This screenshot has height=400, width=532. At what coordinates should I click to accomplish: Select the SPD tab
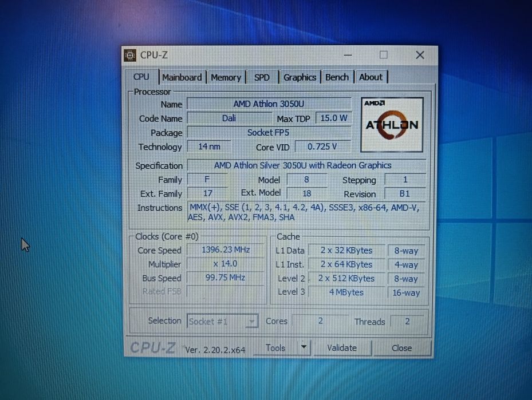pos(262,77)
